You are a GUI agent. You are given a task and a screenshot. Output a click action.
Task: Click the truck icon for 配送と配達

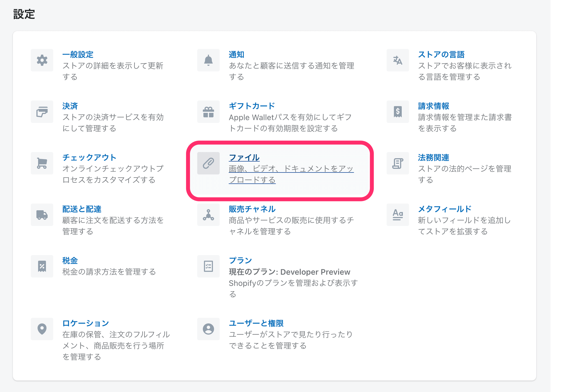point(42,215)
